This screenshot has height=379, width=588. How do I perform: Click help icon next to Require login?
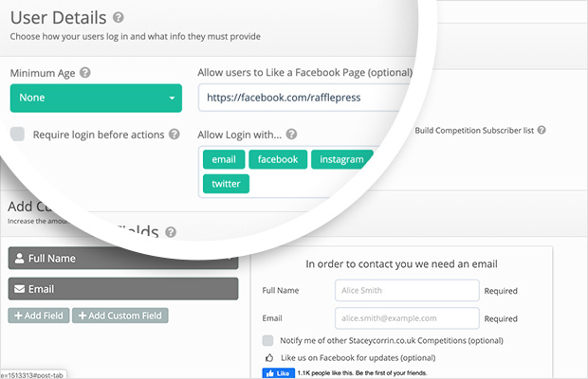[174, 135]
